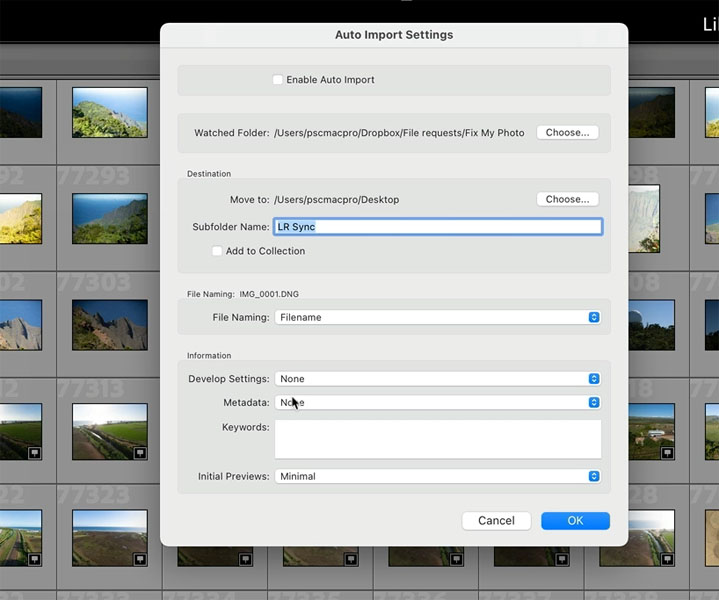Screen dimensions: 719x600
Task: Select the yellow-green hillside thumbnail at left edge
Action: pyautogui.click(x=21, y=218)
